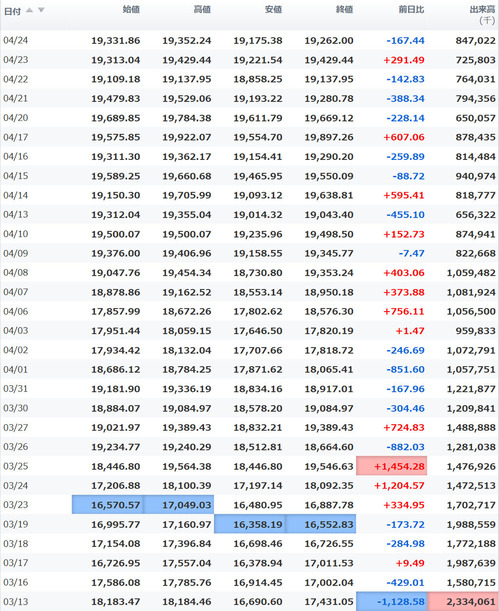This screenshot has width=499, height=611.
Task: Select the 03/13 date cell
Action: click(16, 602)
